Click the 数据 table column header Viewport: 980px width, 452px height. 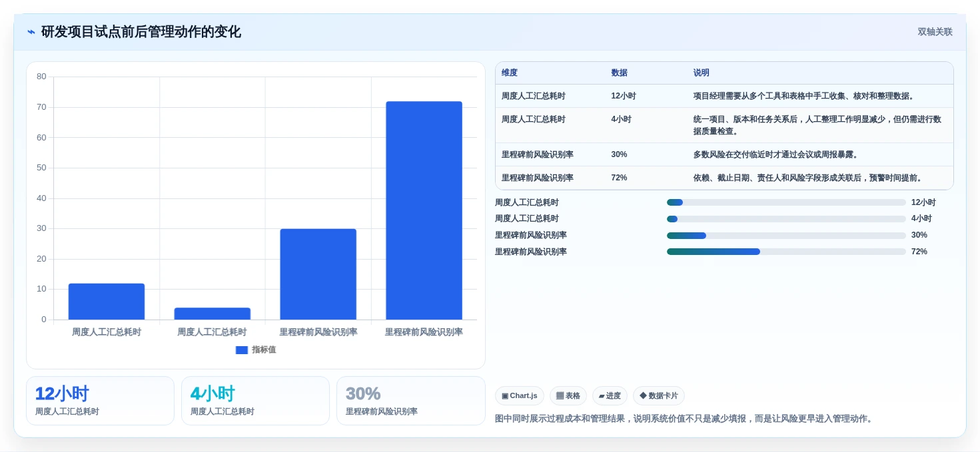619,73
